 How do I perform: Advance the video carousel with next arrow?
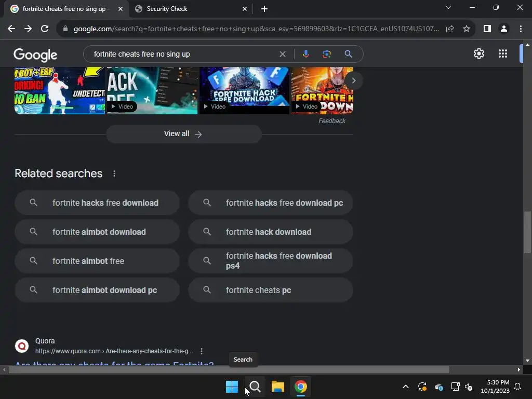pyautogui.click(x=353, y=81)
